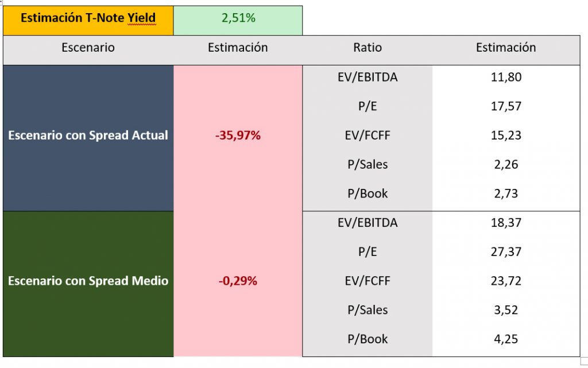Select the 2,51% green estimate cell
Screen dimensions: 588x368
[x=238, y=18]
